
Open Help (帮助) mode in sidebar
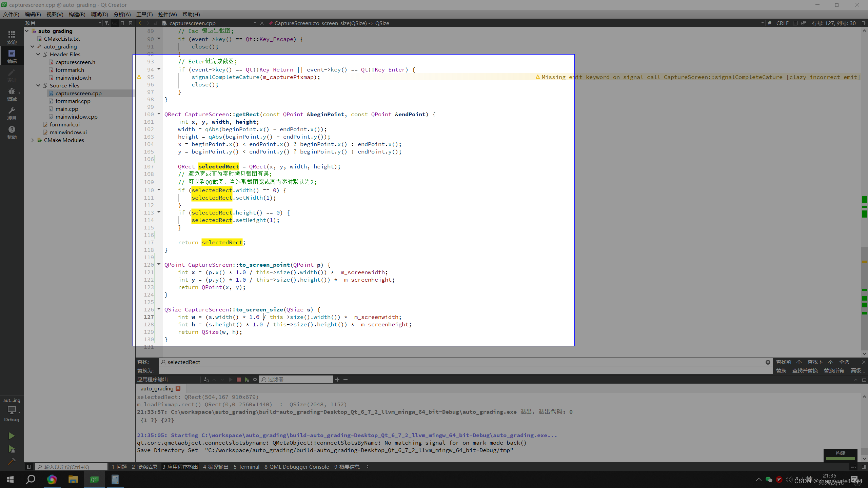(x=12, y=132)
